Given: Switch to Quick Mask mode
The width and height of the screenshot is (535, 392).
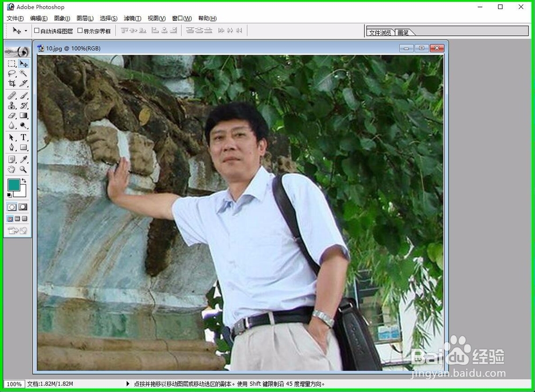Looking at the screenshot, I should pos(23,207).
